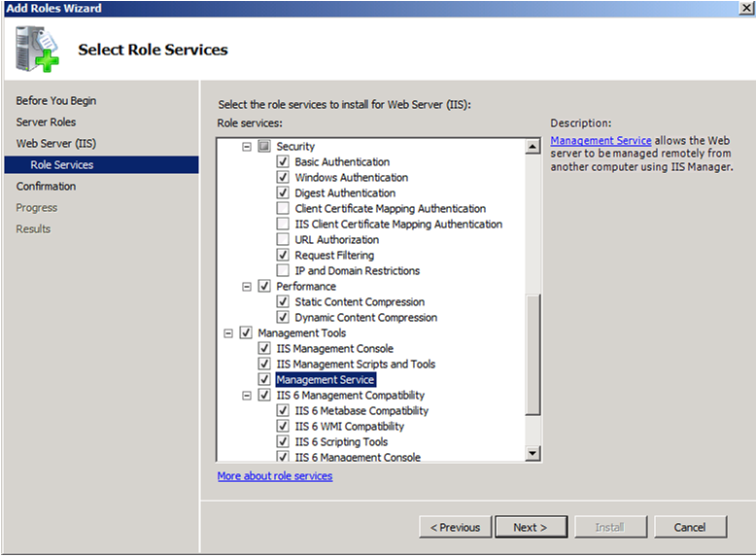Screen dimensions: 756x557
Task: Click the role services scrollbar thumb
Action: pos(533,355)
